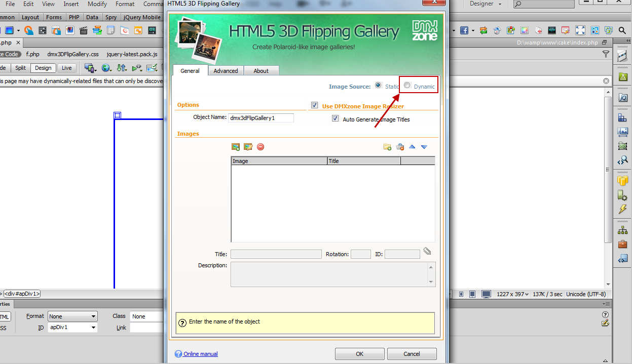Click the Facebook icon in Dreamweaver toolbar
632x364 pixels.
(464, 30)
